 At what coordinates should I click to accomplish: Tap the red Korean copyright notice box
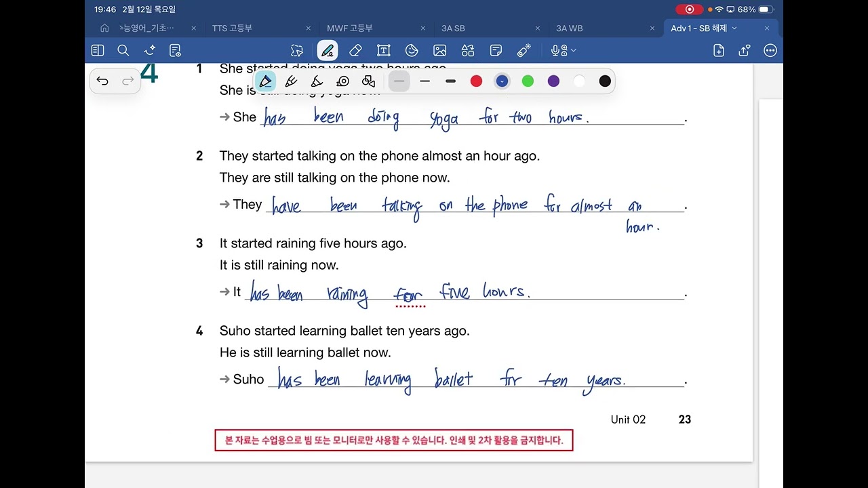[x=394, y=441]
